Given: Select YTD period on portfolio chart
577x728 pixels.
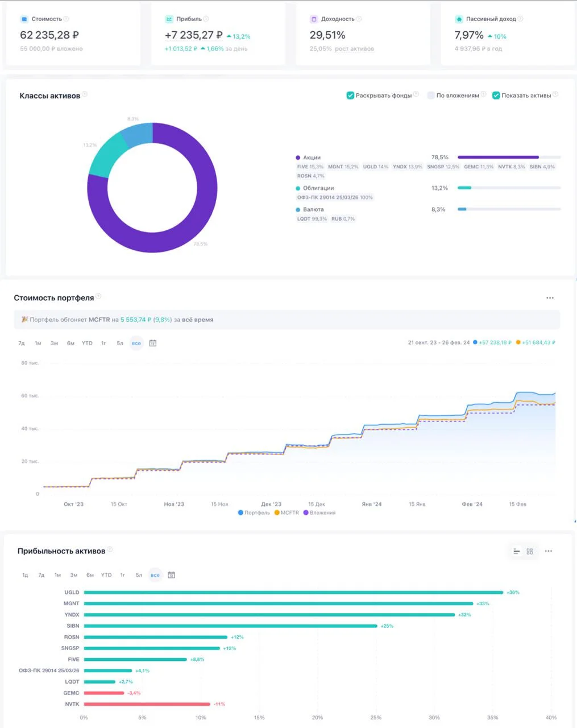Looking at the screenshot, I should [x=87, y=343].
